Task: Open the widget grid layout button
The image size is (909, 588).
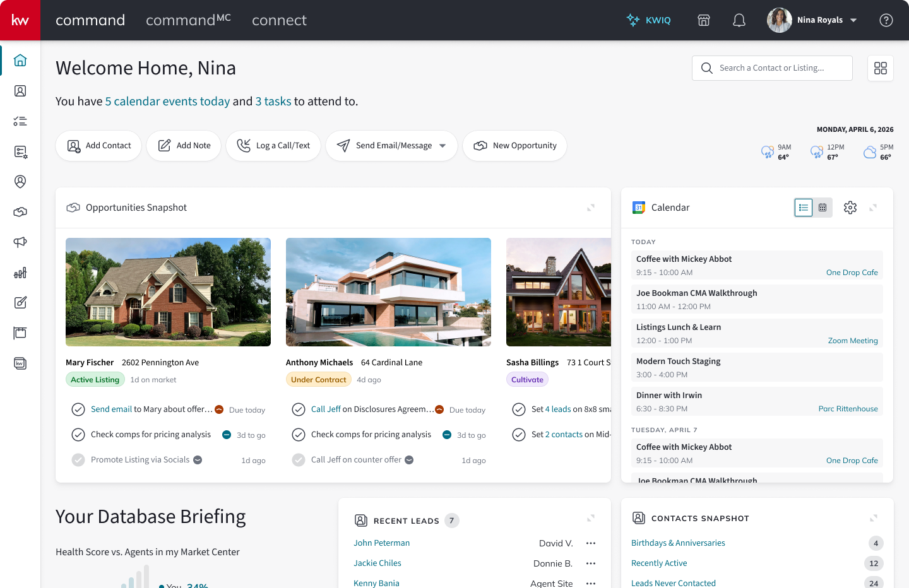Action: point(881,68)
